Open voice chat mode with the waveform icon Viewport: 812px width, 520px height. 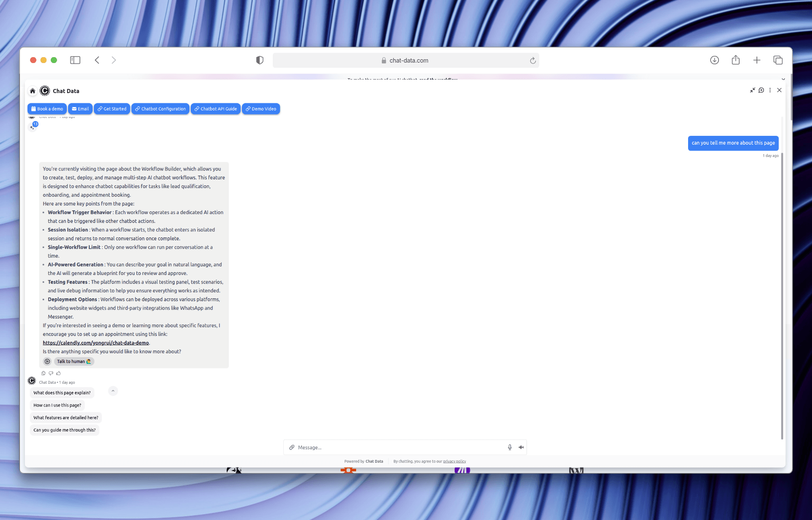pyautogui.click(x=521, y=447)
